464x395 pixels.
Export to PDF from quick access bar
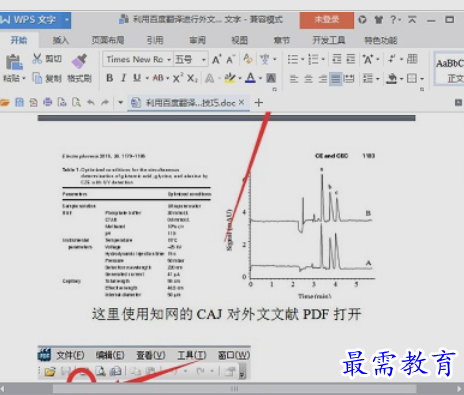pyautogui.click(x=33, y=102)
